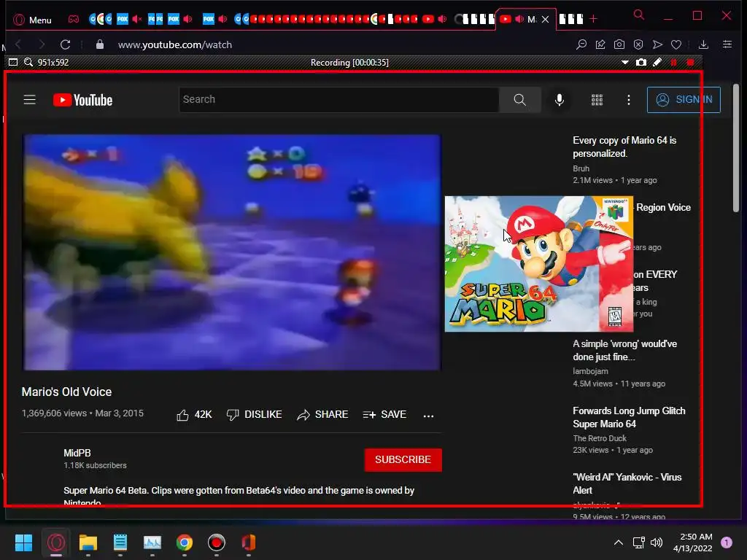Open 'Weird Al Yankovic - Virus Alert' video

pos(627,483)
